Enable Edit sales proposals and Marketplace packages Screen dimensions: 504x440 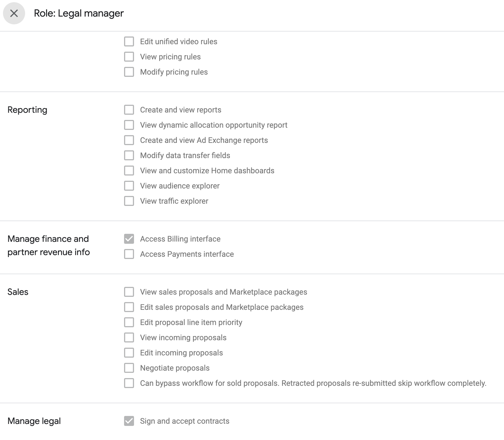point(129,307)
